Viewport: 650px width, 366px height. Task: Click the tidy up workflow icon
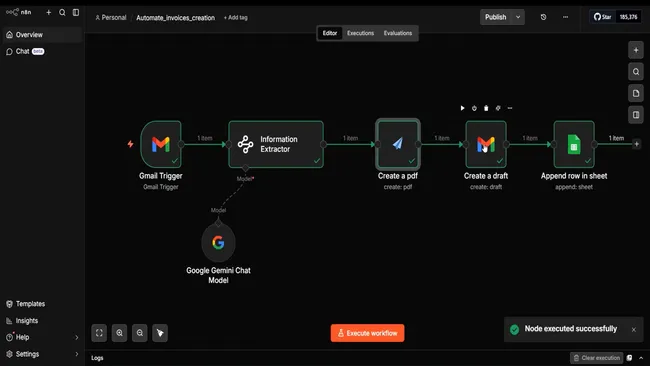point(160,333)
